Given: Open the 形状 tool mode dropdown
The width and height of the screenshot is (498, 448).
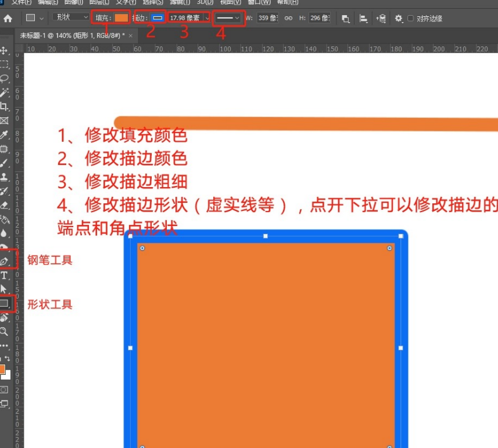Looking at the screenshot, I should pos(71,17).
